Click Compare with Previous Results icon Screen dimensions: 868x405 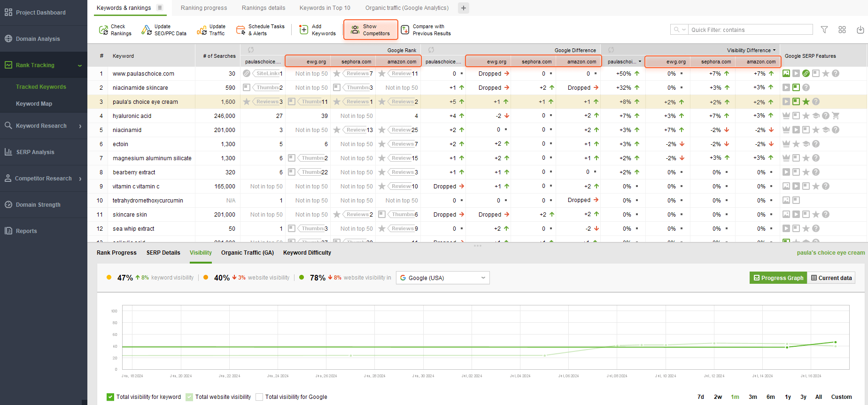tap(405, 30)
